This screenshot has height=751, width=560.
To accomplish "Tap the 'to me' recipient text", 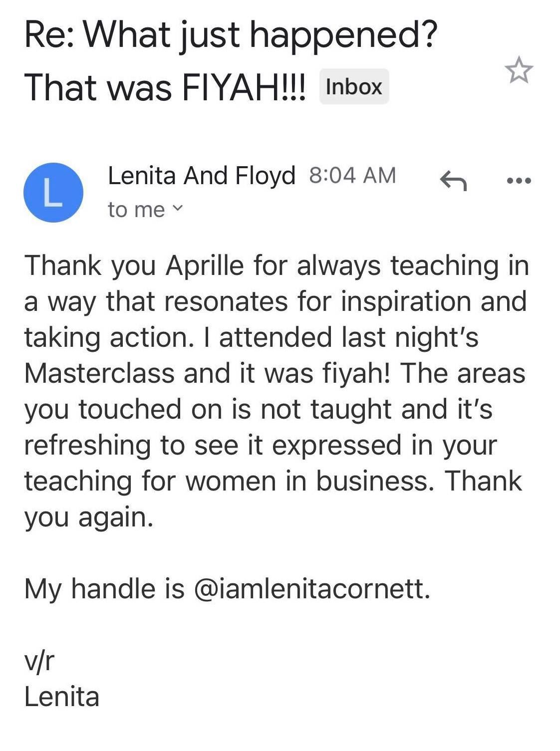I will [136, 210].
